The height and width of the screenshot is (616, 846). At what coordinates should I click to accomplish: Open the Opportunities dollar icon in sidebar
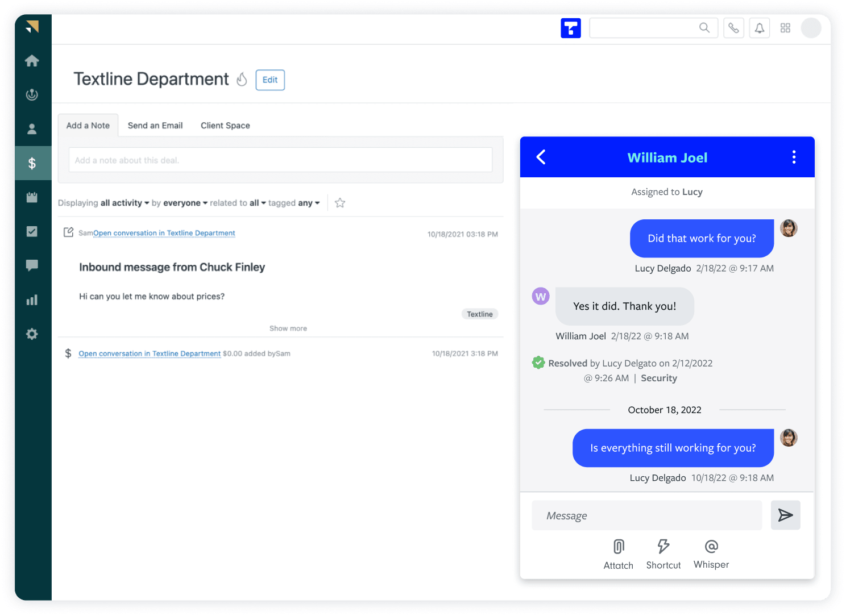tap(32, 163)
